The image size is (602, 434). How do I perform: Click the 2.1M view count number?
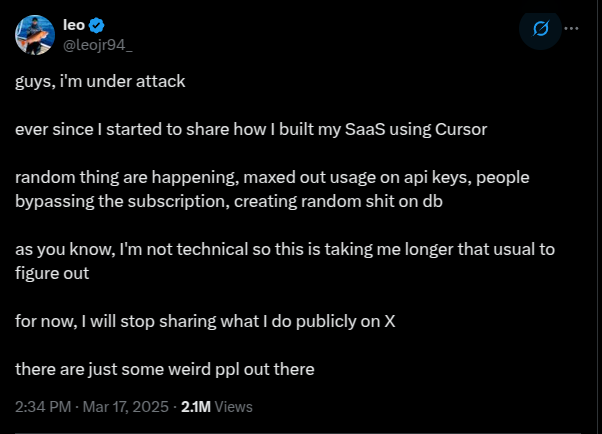[196, 407]
